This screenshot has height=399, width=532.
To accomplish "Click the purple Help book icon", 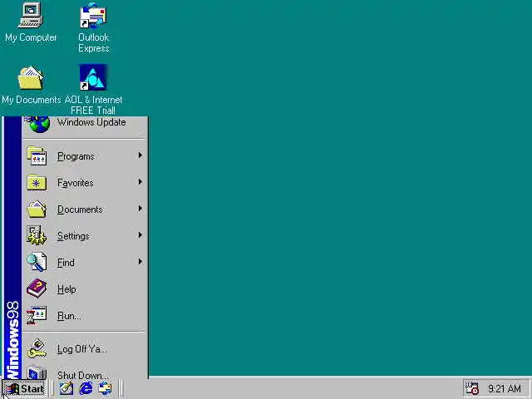I will (x=37, y=288).
